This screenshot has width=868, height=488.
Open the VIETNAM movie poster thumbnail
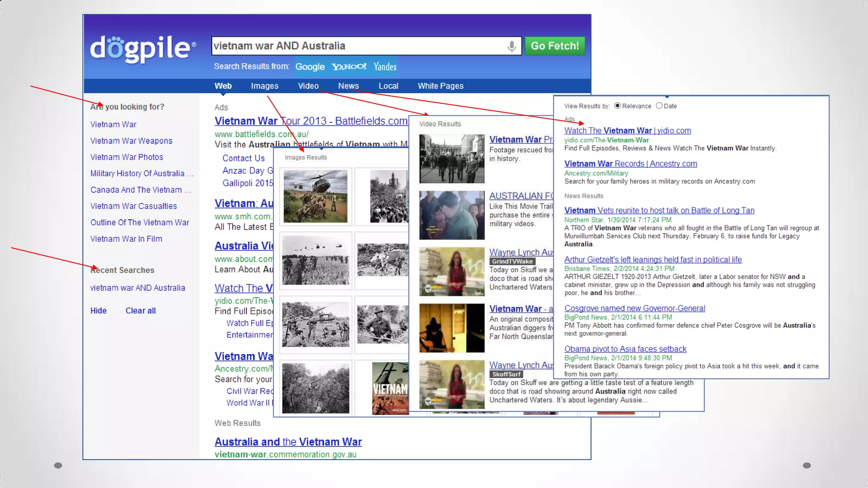tap(390, 388)
